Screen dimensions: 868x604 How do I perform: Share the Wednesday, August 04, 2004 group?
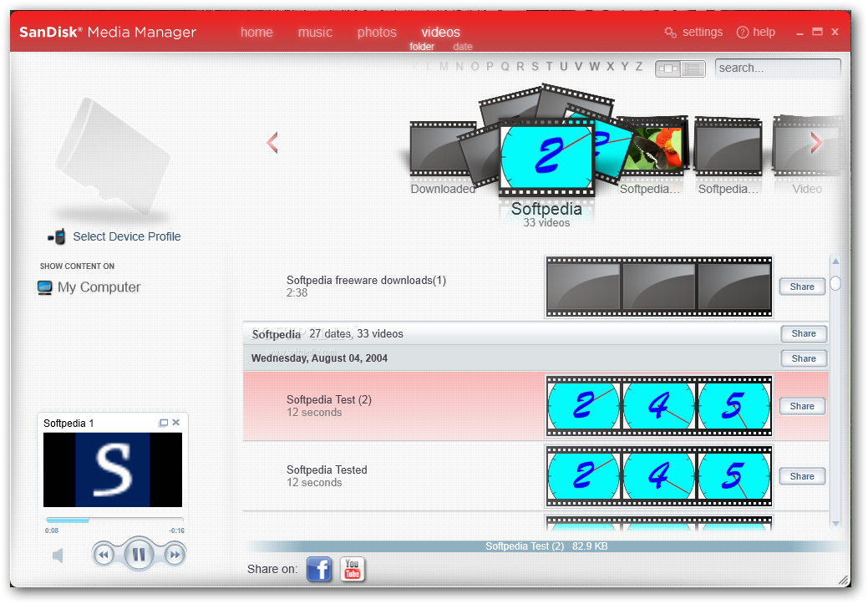(x=804, y=358)
